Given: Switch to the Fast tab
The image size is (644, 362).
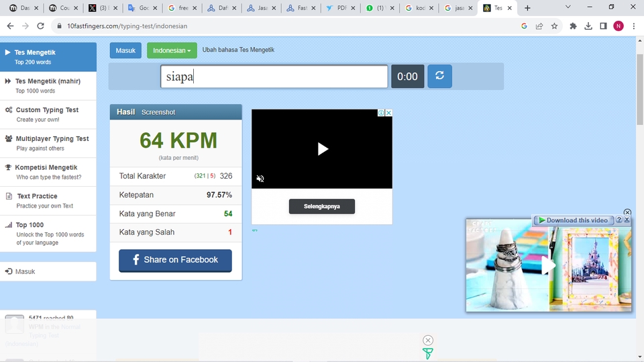Looking at the screenshot, I should click(x=301, y=8).
